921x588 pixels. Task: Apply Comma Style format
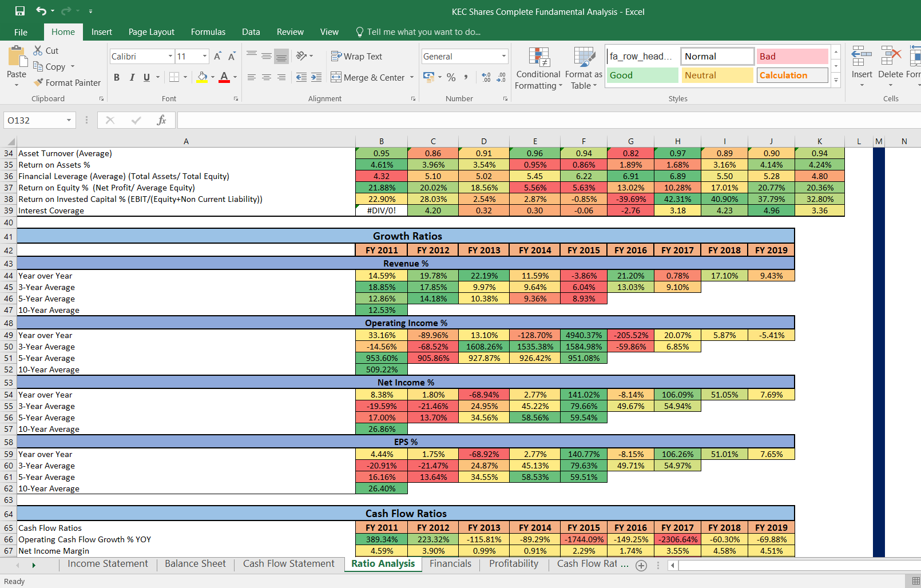(466, 77)
